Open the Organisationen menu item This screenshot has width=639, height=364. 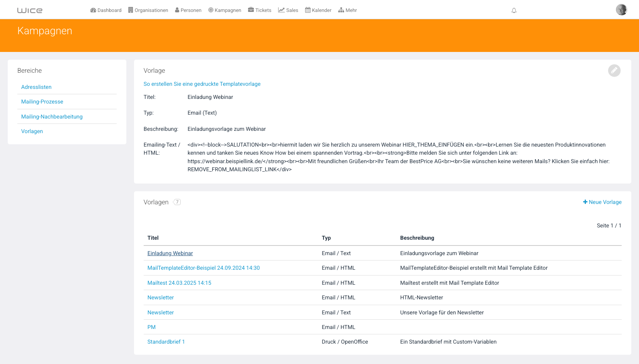pyautogui.click(x=148, y=10)
